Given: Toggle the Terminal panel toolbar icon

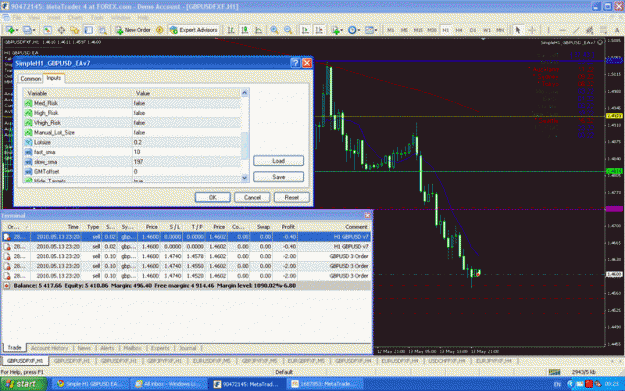Looking at the screenshot, I should point(89,30).
